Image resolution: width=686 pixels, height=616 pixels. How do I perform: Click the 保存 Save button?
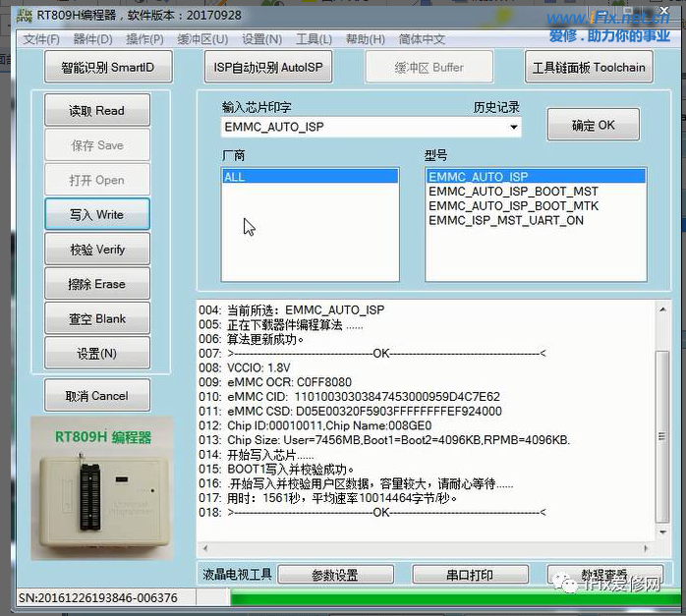[x=97, y=145]
